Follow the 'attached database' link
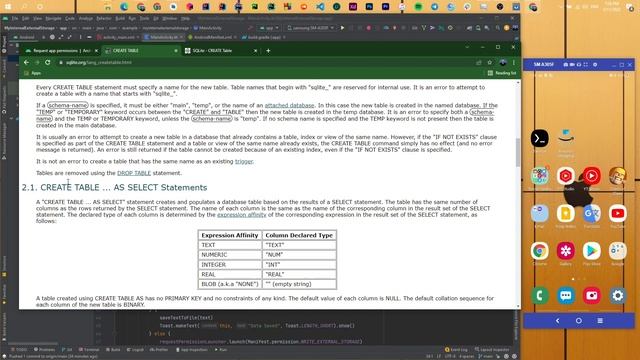Viewport: 640px width, 360px height. click(289, 105)
